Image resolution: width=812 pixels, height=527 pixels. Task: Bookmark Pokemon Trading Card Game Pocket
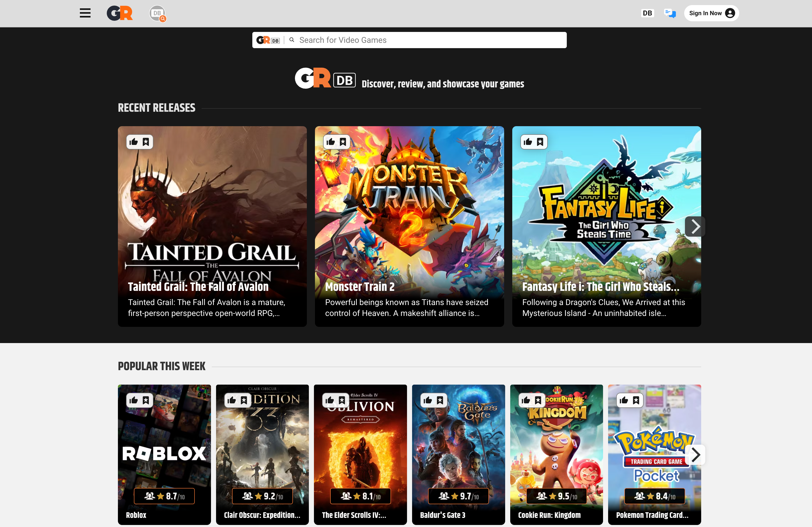[636, 400]
